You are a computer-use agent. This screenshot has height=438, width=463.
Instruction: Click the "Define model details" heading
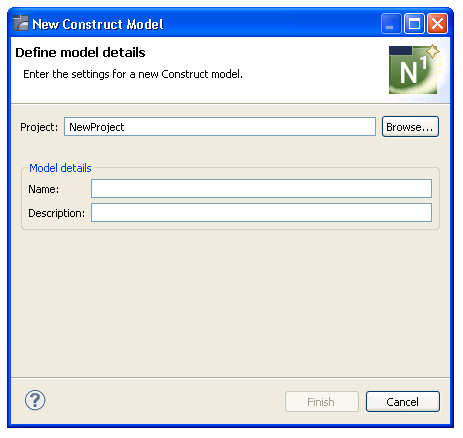tap(80, 53)
